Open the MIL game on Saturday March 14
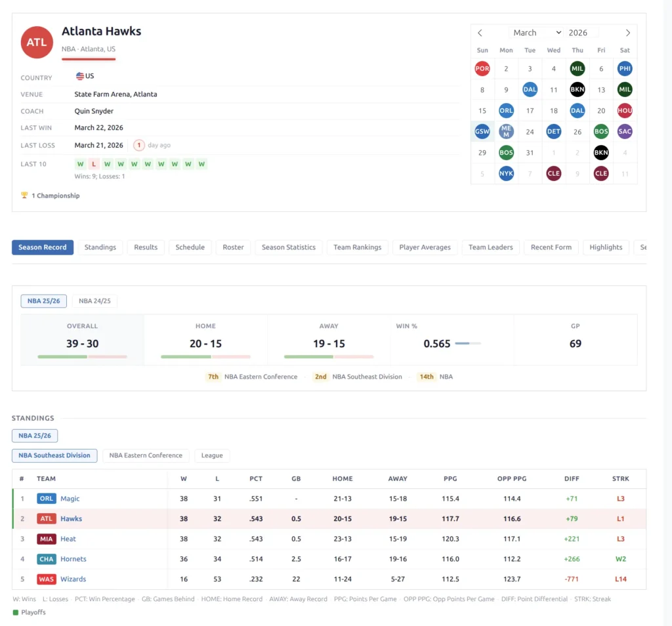The image size is (672, 626). click(x=625, y=89)
